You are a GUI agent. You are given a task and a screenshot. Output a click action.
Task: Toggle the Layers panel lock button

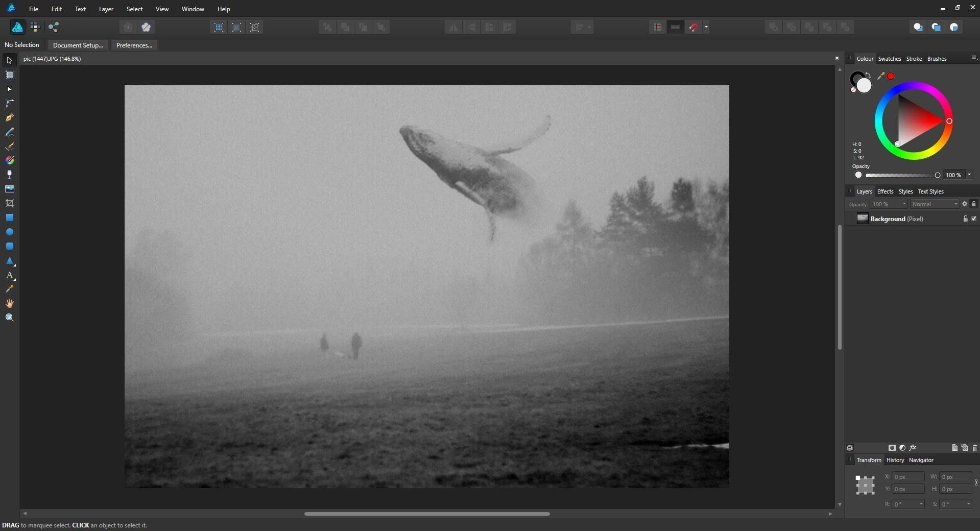(x=973, y=204)
